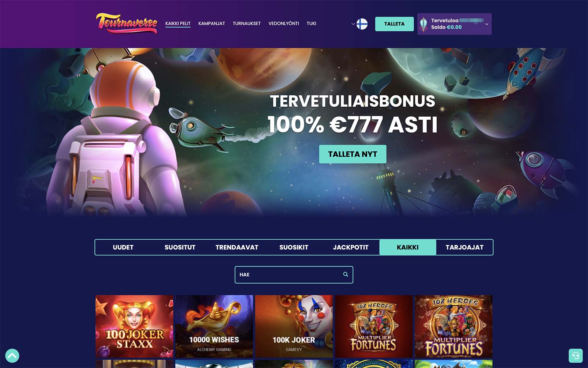The height and width of the screenshot is (368, 588).
Task: Click the Talleta Nyt banner button
Action: click(x=352, y=154)
